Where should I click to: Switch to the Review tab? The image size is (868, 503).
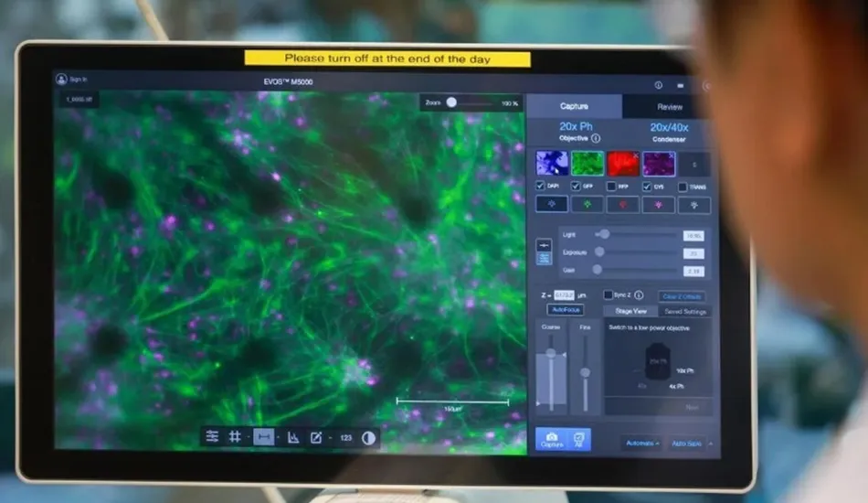669,107
